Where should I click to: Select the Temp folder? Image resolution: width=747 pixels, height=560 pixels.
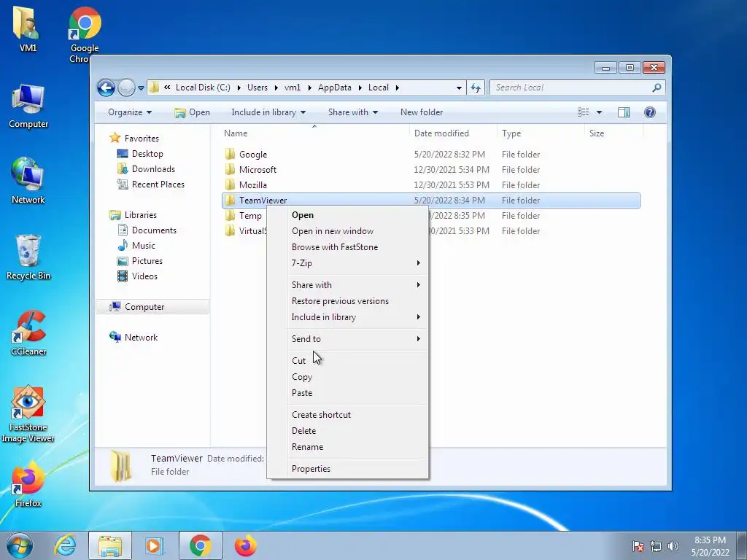[x=250, y=216]
